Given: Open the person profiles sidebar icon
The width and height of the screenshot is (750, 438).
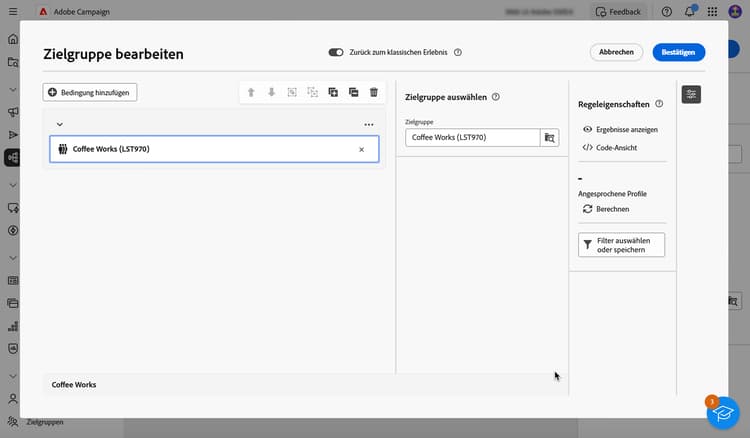Looking at the screenshot, I should [x=13, y=399].
